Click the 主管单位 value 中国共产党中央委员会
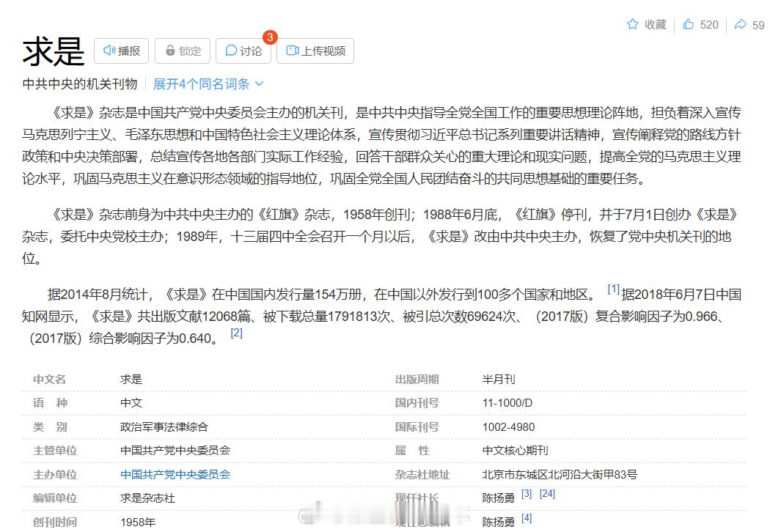 [x=175, y=451]
